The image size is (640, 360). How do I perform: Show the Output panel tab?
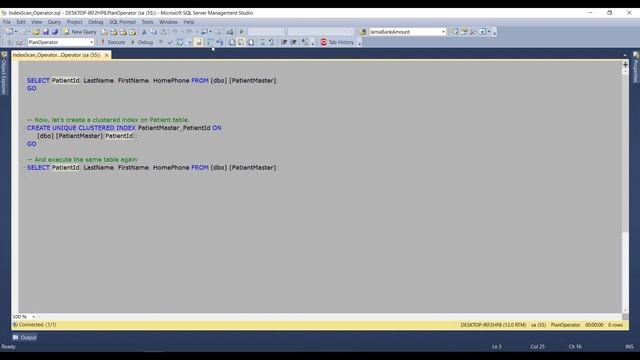[24, 338]
